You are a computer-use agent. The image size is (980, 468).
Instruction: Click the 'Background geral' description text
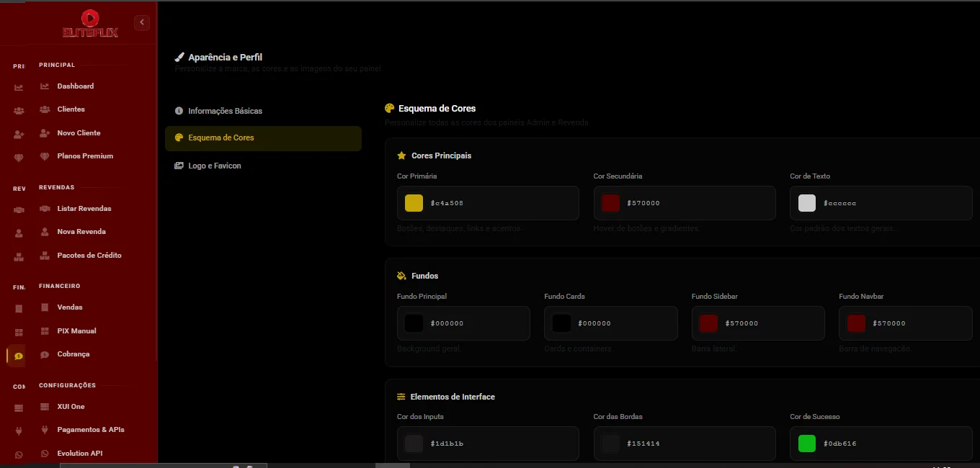point(429,348)
